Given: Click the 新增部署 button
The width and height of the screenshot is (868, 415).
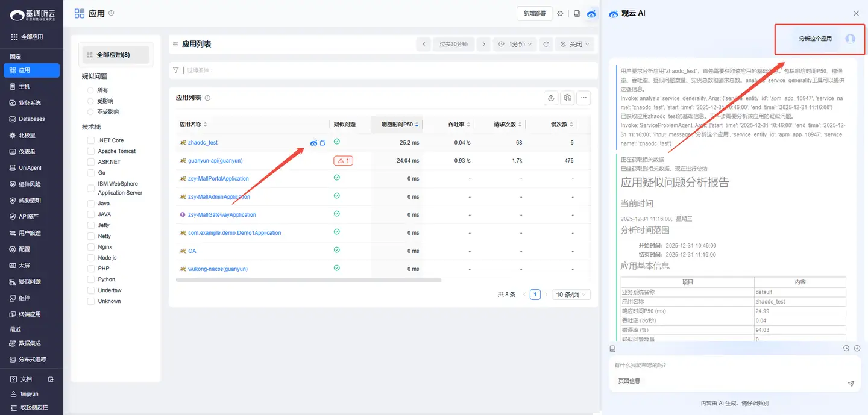Looking at the screenshot, I should [x=535, y=13].
